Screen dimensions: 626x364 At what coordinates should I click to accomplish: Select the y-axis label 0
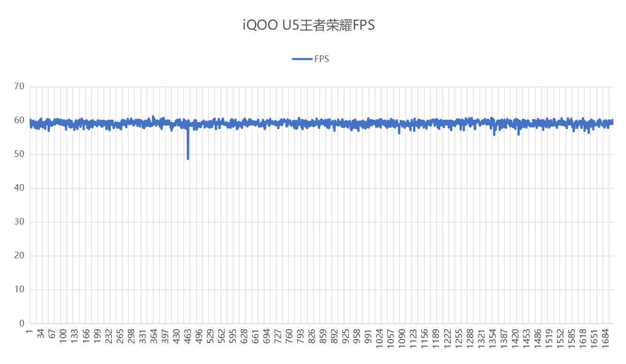(22, 323)
